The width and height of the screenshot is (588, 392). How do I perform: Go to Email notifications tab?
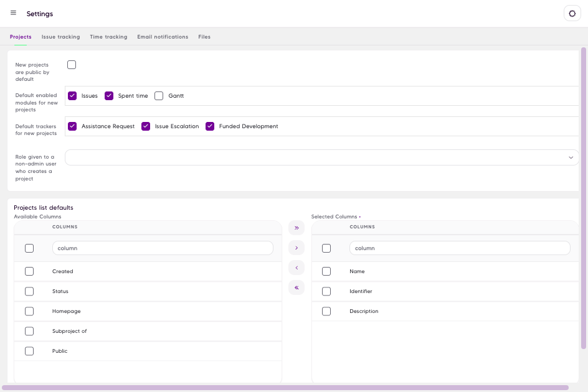pos(163,37)
